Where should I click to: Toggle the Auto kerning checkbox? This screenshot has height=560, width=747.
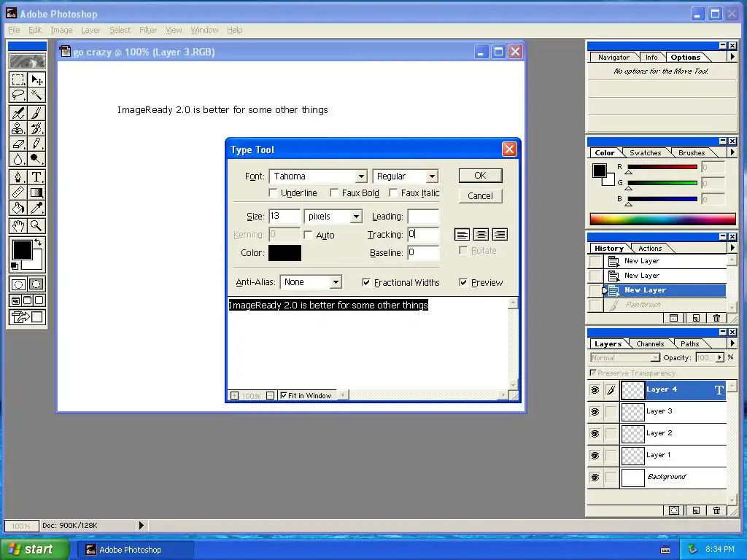point(308,235)
